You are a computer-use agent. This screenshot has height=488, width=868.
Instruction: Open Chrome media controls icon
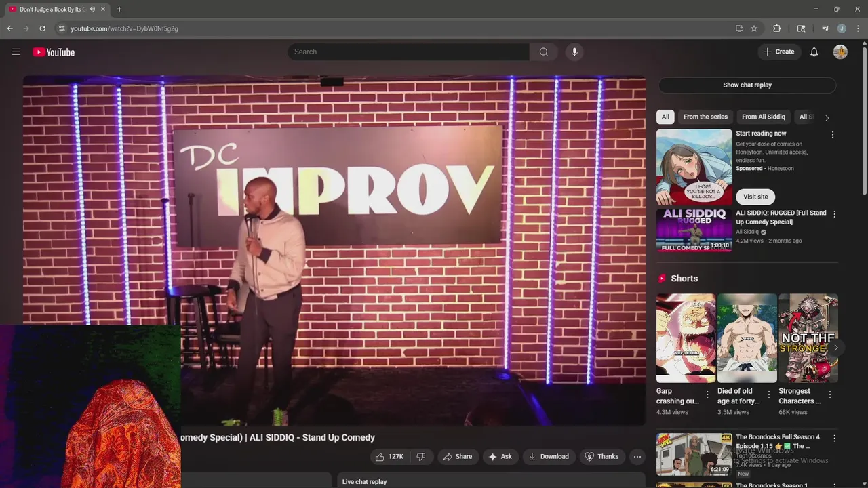tap(825, 28)
